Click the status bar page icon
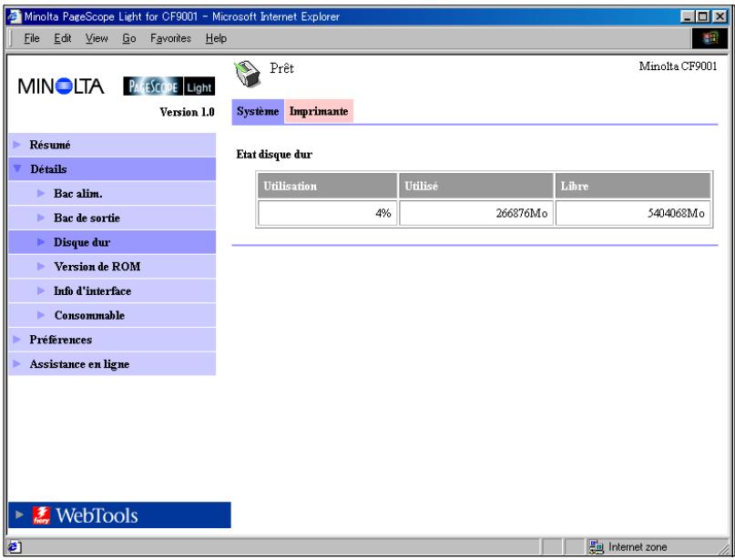 (x=14, y=546)
